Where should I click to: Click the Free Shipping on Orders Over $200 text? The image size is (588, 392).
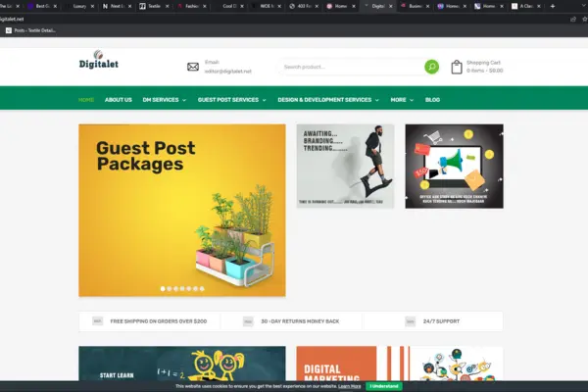[x=158, y=321]
